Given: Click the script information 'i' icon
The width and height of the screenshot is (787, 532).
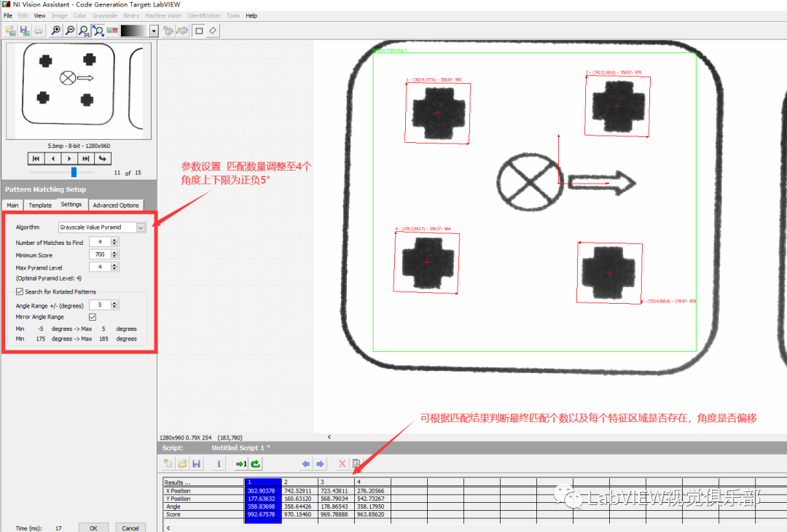Looking at the screenshot, I should tap(220, 463).
